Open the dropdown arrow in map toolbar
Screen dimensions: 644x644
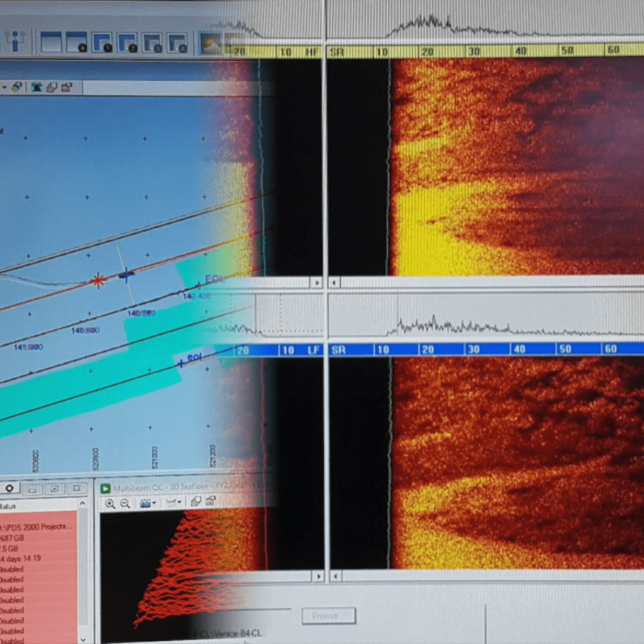(4, 87)
